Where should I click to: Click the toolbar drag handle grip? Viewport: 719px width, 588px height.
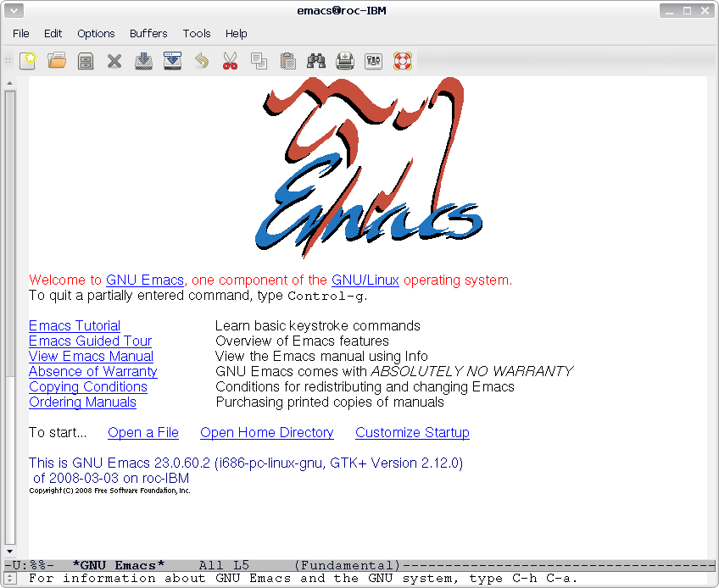pyautogui.click(x=8, y=60)
